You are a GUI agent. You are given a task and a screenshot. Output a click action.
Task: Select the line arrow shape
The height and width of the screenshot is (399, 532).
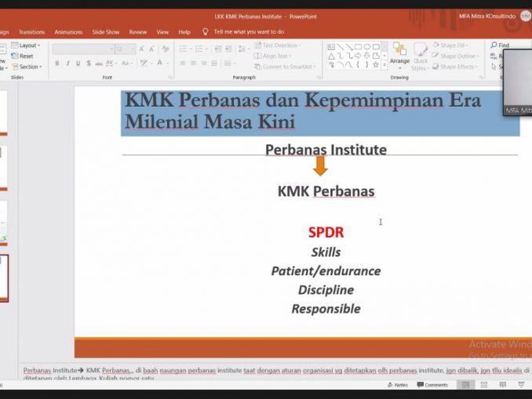[349, 47]
